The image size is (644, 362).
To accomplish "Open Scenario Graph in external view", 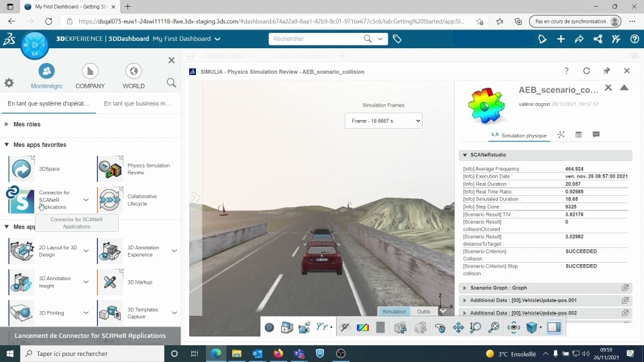I will click(625, 288).
